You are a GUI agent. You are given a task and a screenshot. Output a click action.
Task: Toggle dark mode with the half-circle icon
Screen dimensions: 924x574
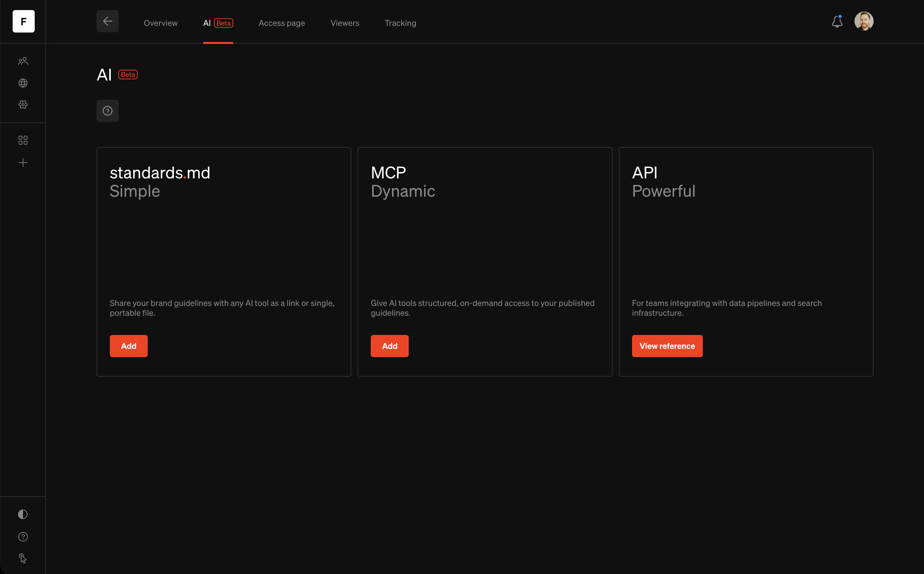[23, 514]
